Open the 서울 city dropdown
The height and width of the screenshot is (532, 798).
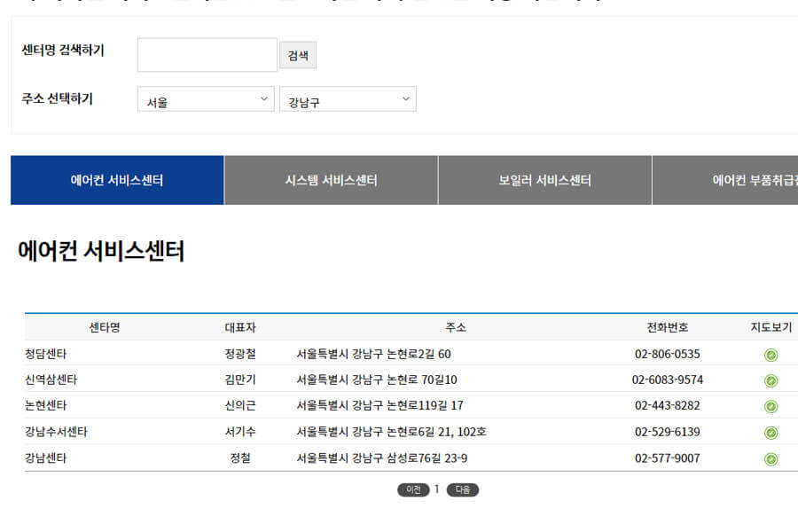click(x=206, y=99)
